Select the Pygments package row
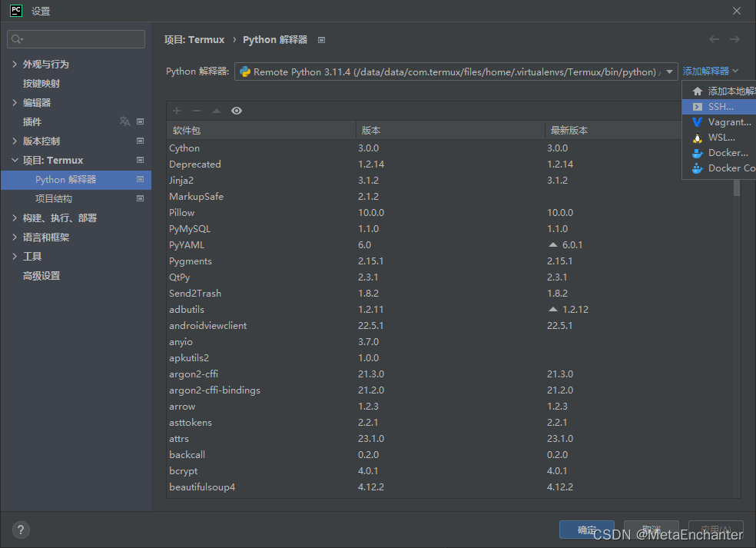 pos(450,261)
